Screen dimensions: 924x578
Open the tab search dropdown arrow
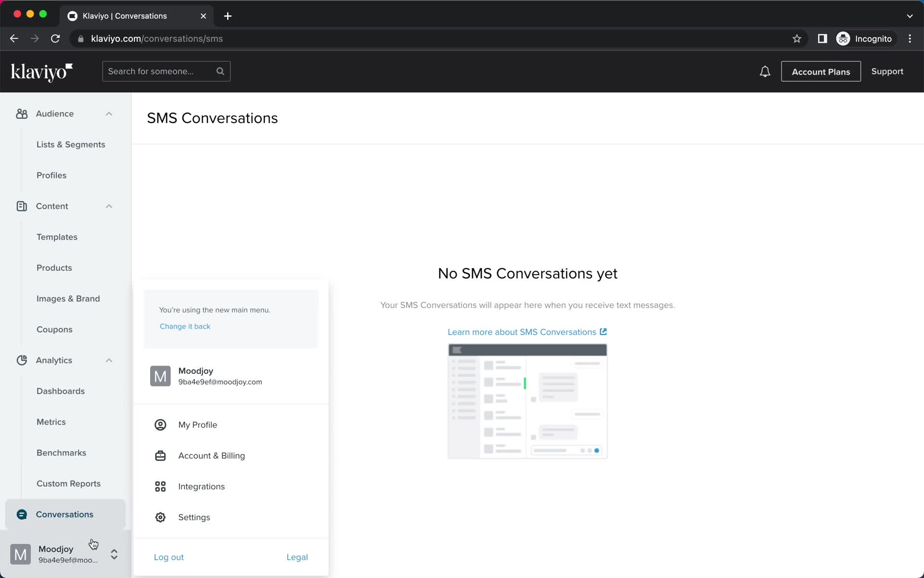910,16
